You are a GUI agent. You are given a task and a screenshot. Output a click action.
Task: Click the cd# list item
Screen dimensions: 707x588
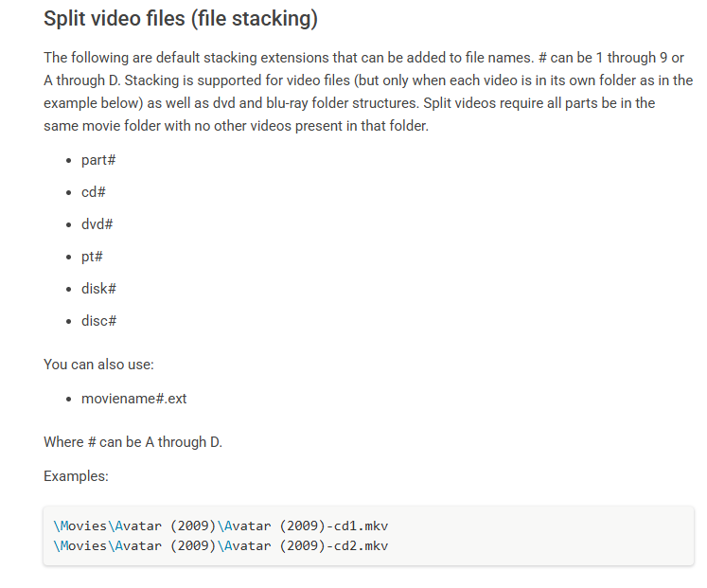(94, 192)
